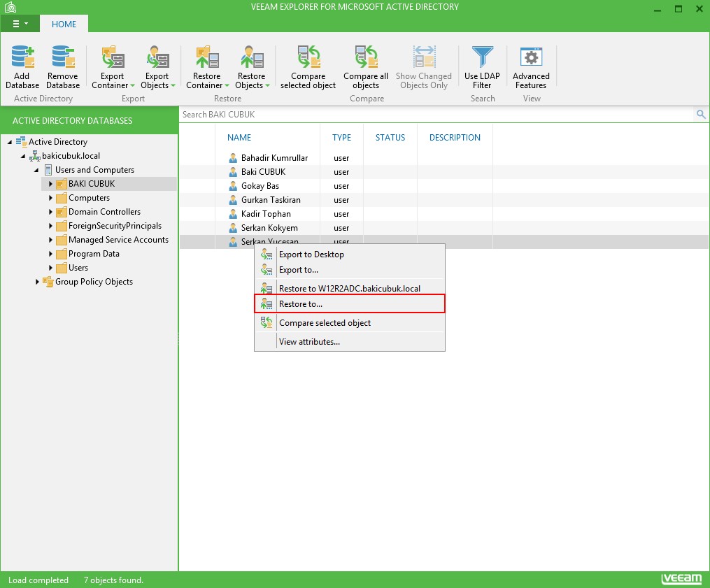Collapse the bakicubuk.local tree node
The width and height of the screenshot is (710, 588).
pyautogui.click(x=23, y=156)
